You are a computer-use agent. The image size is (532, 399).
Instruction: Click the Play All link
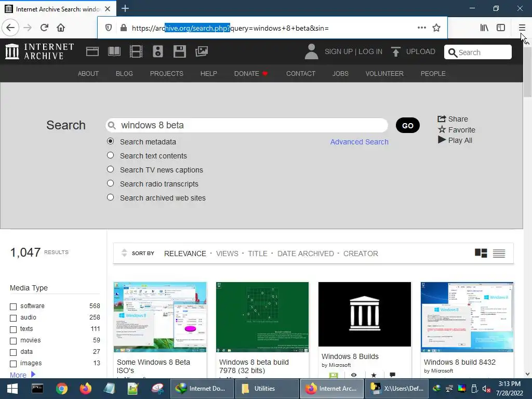pyautogui.click(x=455, y=140)
